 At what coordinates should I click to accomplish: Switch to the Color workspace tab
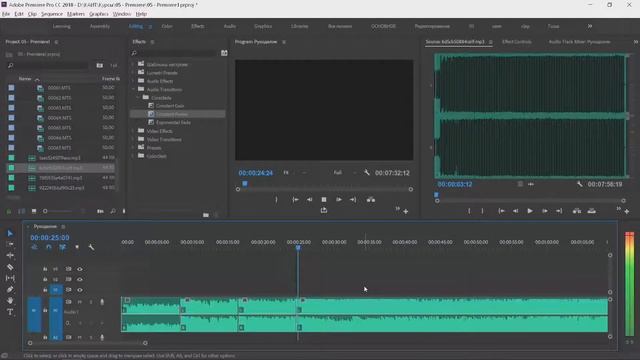click(167, 26)
